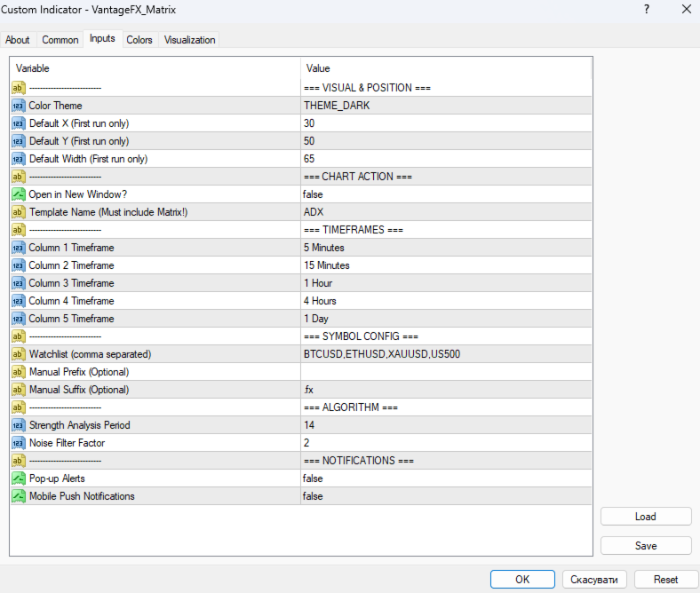This screenshot has width=700, height=593.
Task: Edit the Template Name value ADX
Action: 446,212
